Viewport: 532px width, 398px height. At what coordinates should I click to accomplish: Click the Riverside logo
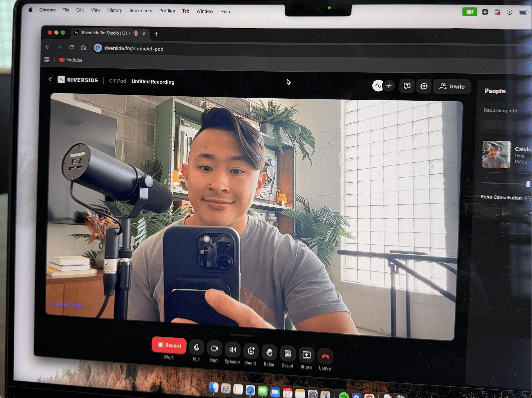pyautogui.click(x=78, y=80)
